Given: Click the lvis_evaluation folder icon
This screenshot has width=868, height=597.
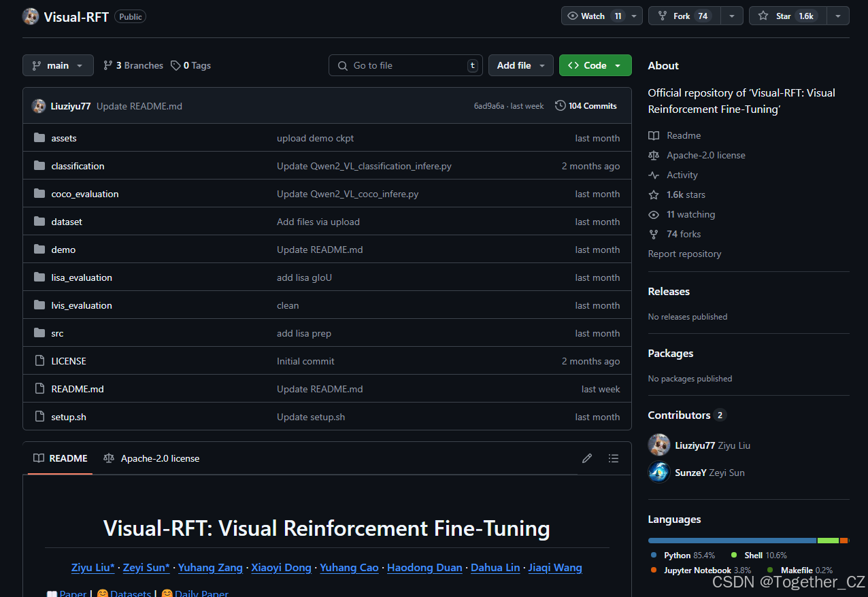Looking at the screenshot, I should tap(39, 305).
